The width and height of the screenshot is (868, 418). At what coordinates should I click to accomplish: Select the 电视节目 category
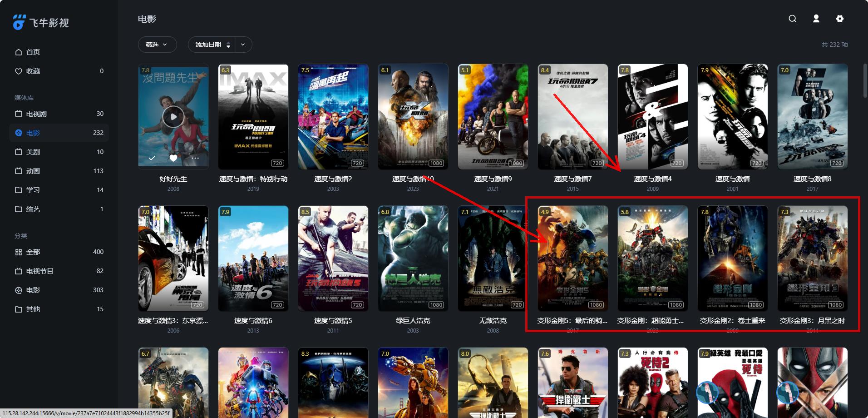pyautogui.click(x=59, y=271)
